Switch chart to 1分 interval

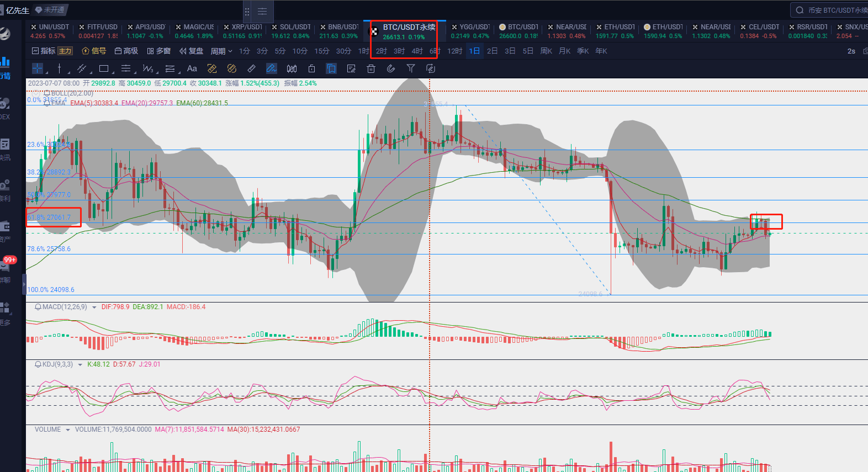click(245, 51)
